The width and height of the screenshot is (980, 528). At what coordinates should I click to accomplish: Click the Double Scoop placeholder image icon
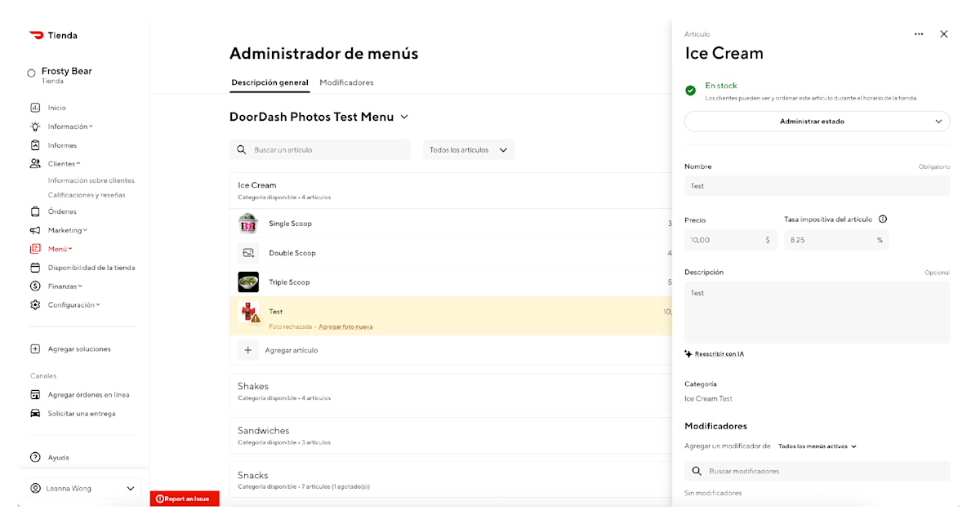tap(248, 253)
